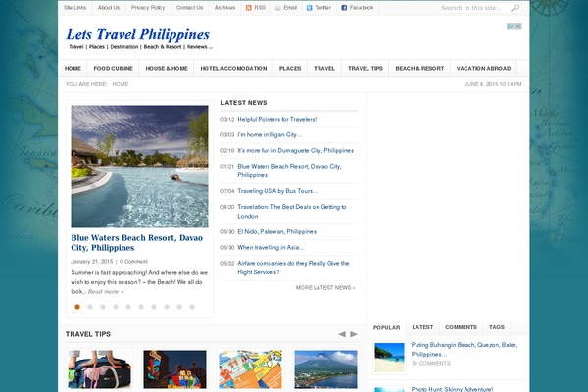The height and width of the screenshot is (392, 588).
Task: Open Puting Buhangin Beach popular post
Action: (x=465, y=349)
